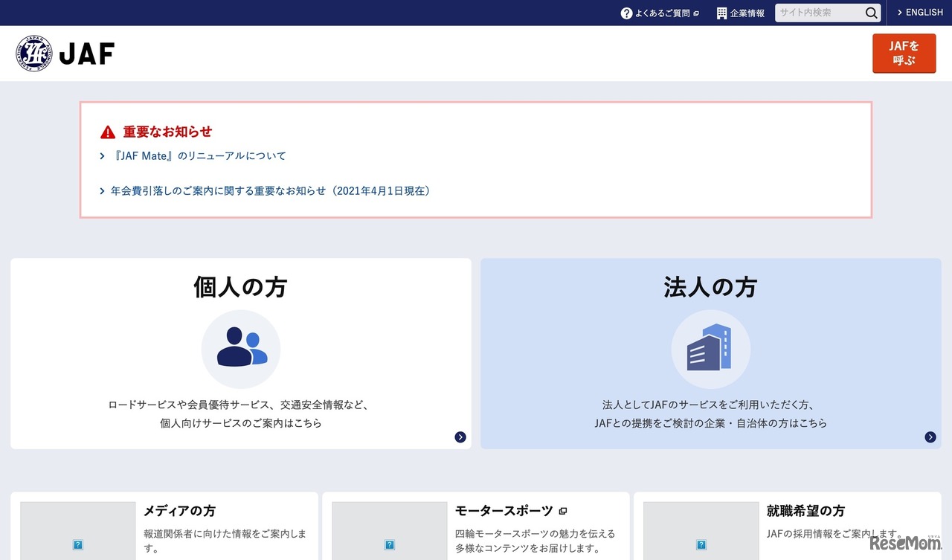This screenshot has height=560, width=952.
Task: Open the モータースポーツ heading link
Action: coord(504,511)
